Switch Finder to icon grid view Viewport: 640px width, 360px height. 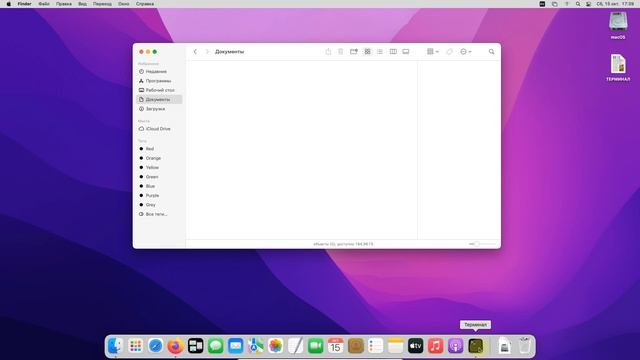tap(367, 52)
